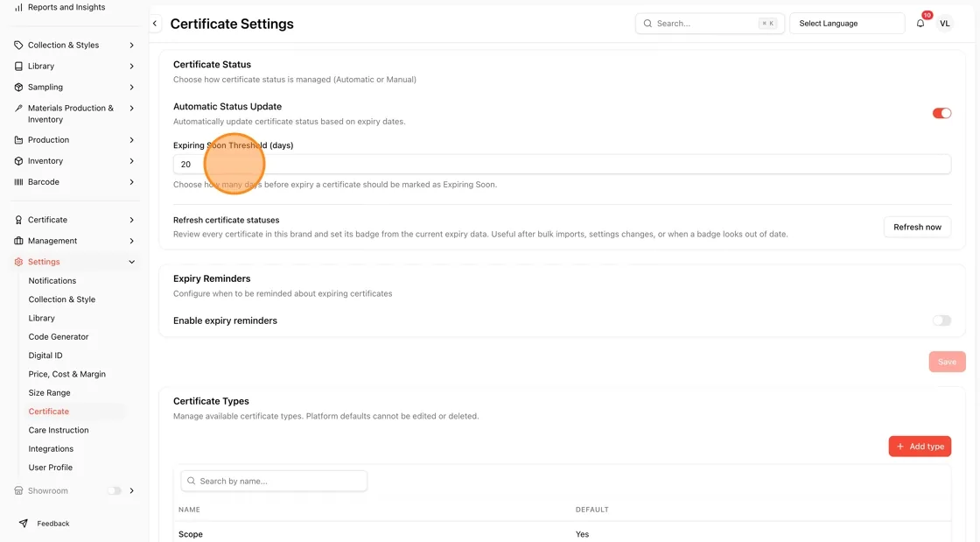Open Notifications settings page
Screen dimensions: 980x542
pyautogui.click(x=52, y=281)
